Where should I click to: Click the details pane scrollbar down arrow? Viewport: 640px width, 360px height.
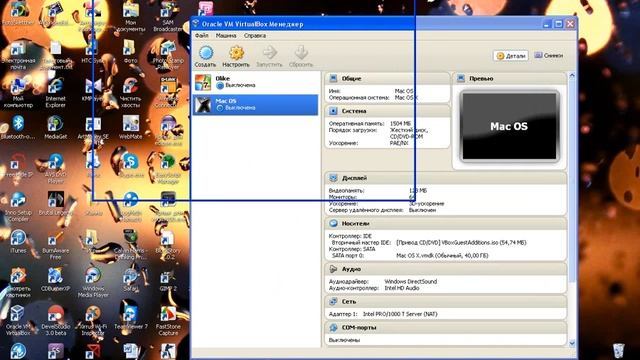[572, 343]
